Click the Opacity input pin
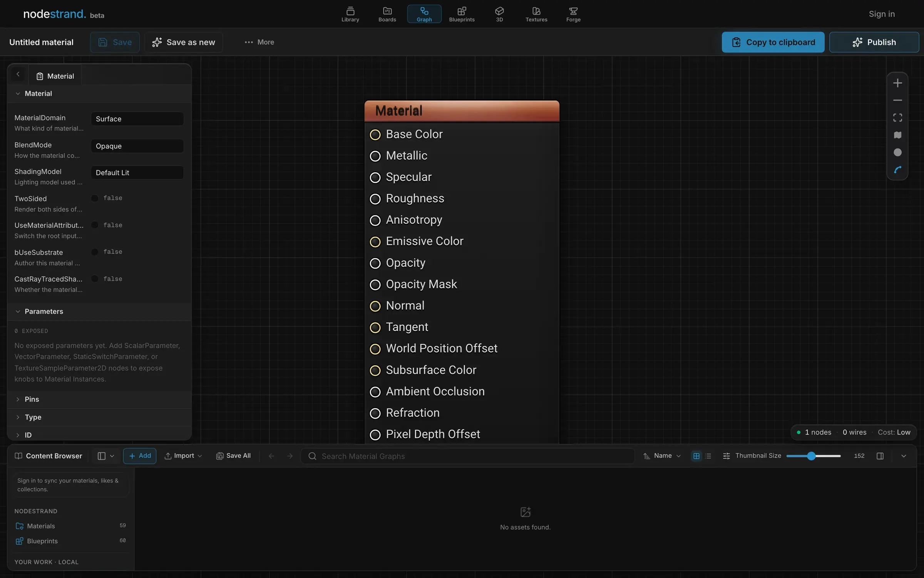The image size is (924, 578). [375, 263]
